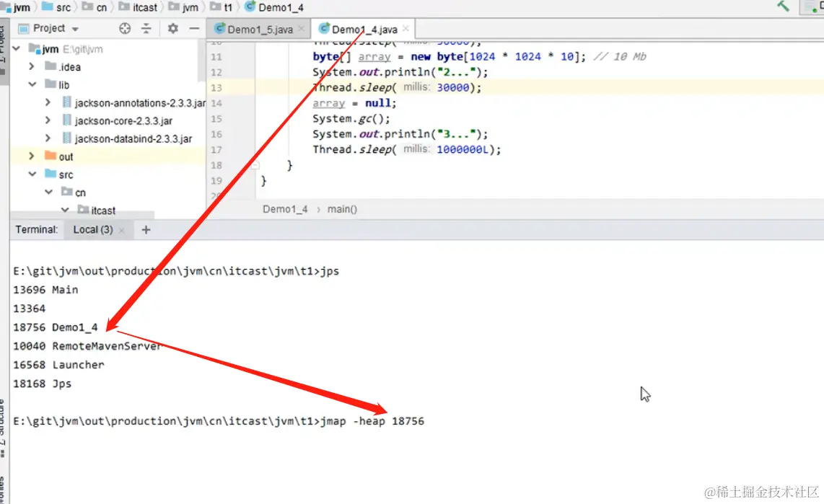Viewport: 824px width, 504px height.
Task: Collapse the cn package
Action: point(48,192)
